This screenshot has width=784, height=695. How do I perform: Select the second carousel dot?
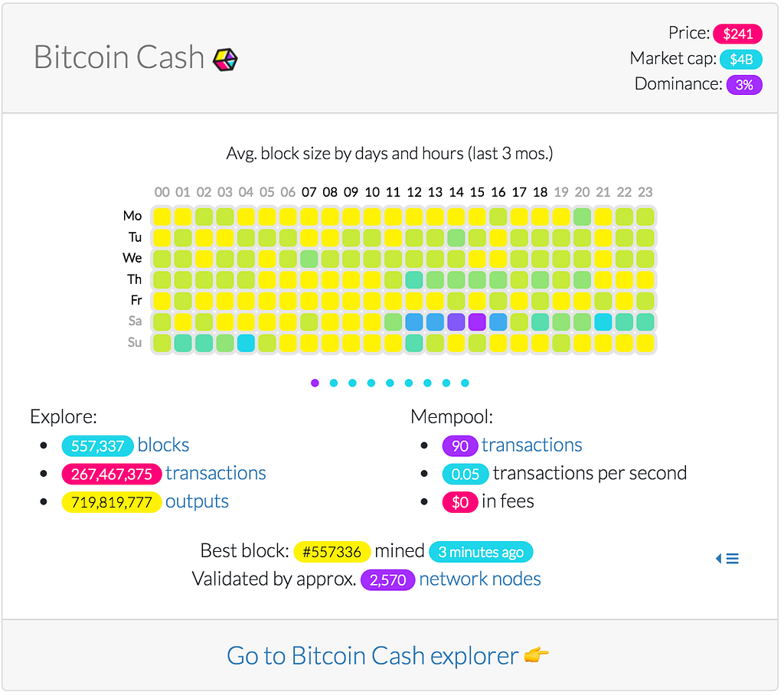coord(334,383)
